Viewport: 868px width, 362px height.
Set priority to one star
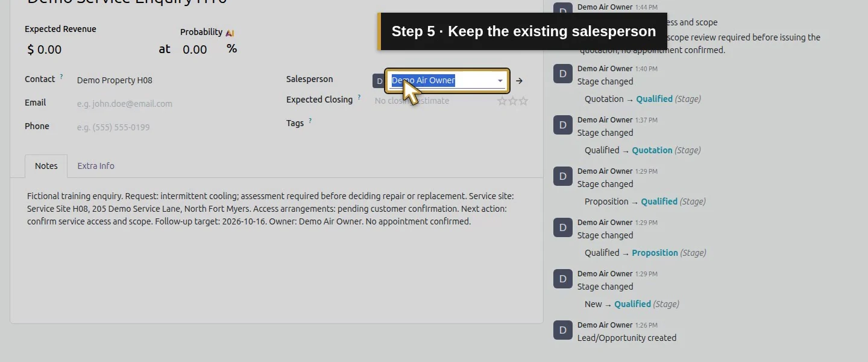coord(502,101)
